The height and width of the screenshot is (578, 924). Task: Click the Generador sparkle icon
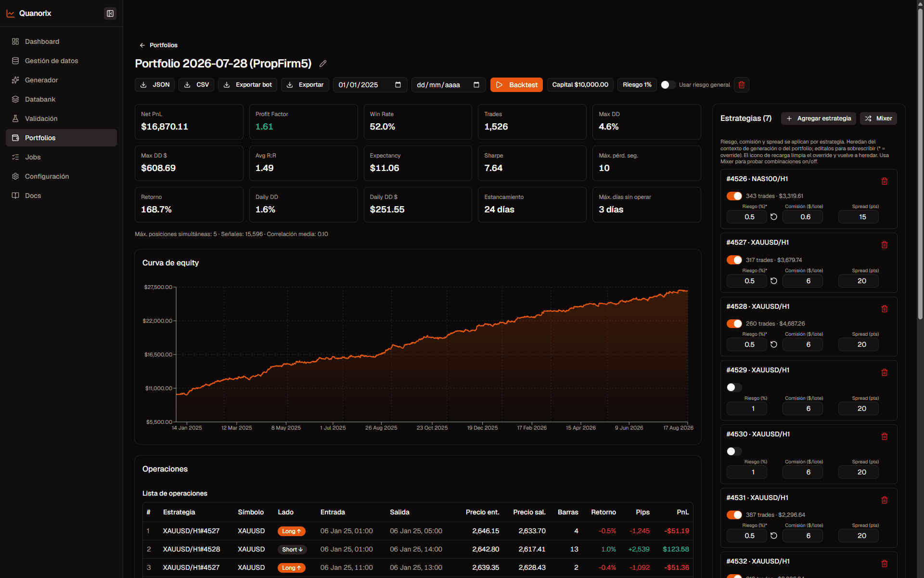click(15, 80)
